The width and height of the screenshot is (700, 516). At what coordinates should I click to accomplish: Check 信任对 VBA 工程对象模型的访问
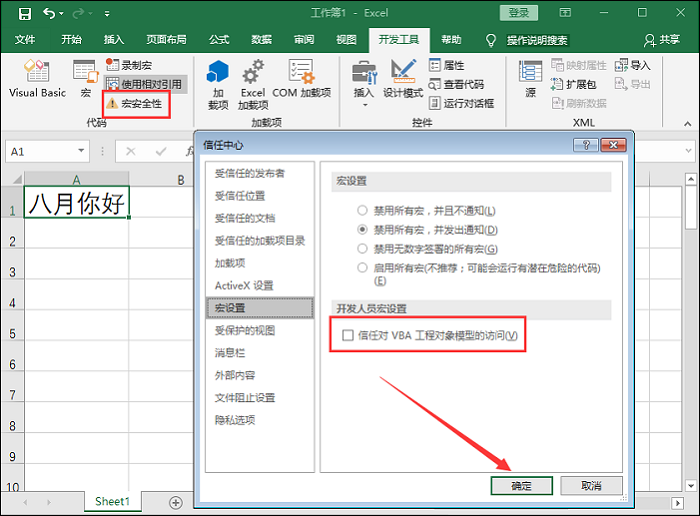pos(429,335)
